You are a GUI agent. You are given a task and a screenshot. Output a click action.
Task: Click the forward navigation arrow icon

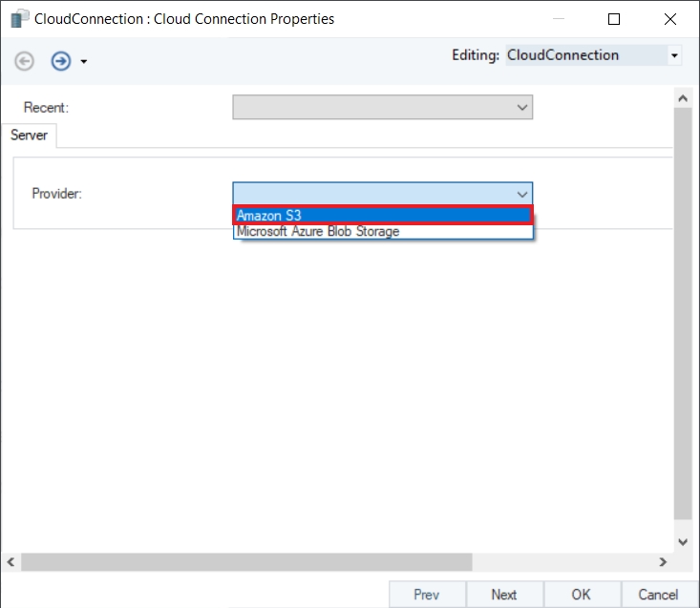pos(61,61)
